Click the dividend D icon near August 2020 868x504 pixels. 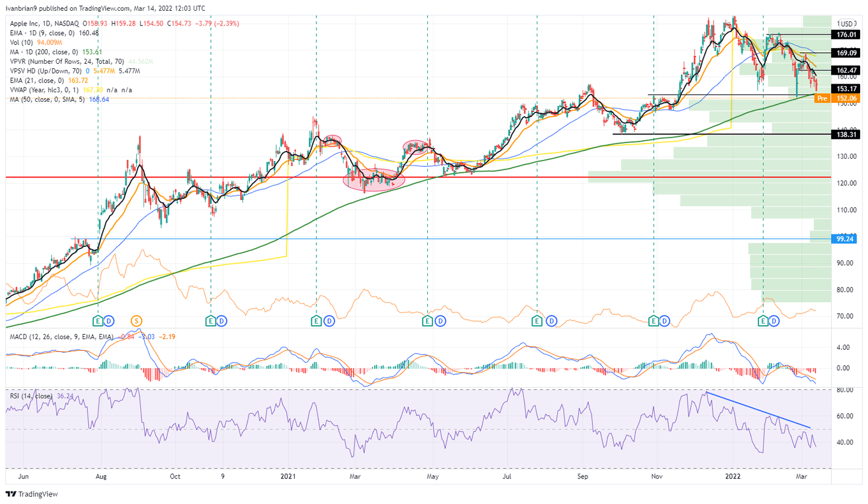pyautogui.click(x=109, y=321)
